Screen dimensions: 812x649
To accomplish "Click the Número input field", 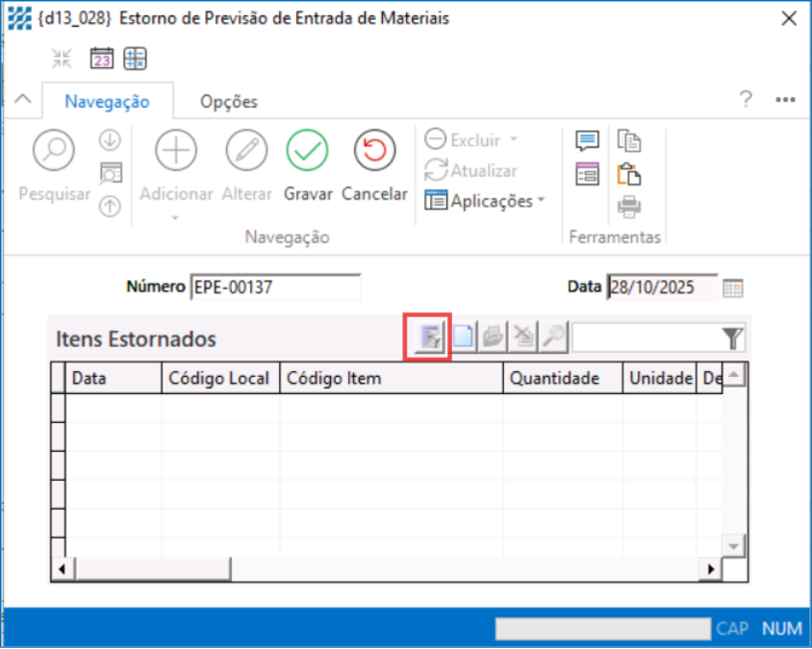I will (275, 287).
